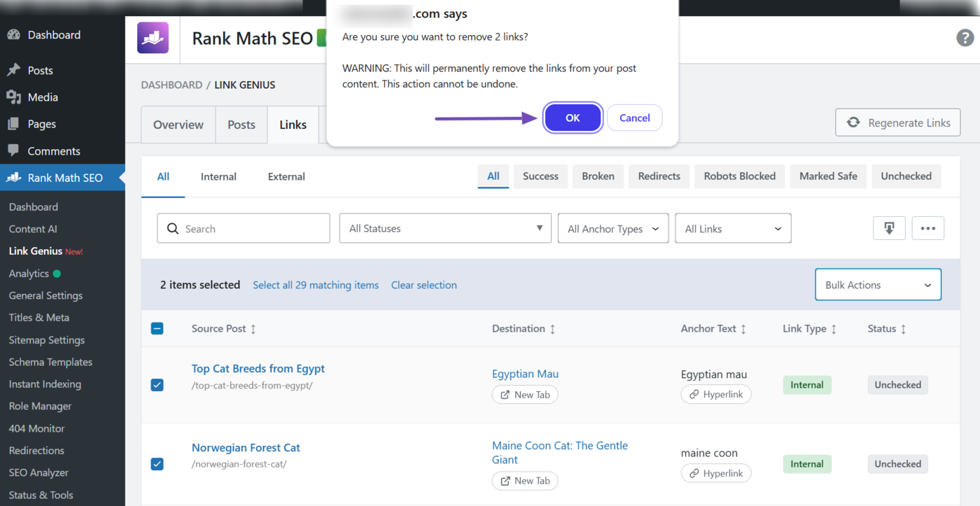Viewport: 980px width, 506px height.
Task: Click the Rank Math SEO logo icon
Action: 153,38
